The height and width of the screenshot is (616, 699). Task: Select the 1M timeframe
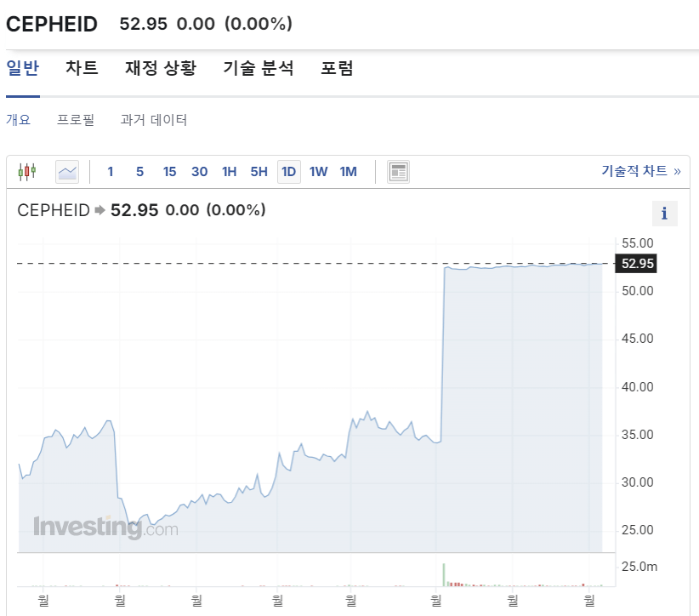[x=348, y=171]
